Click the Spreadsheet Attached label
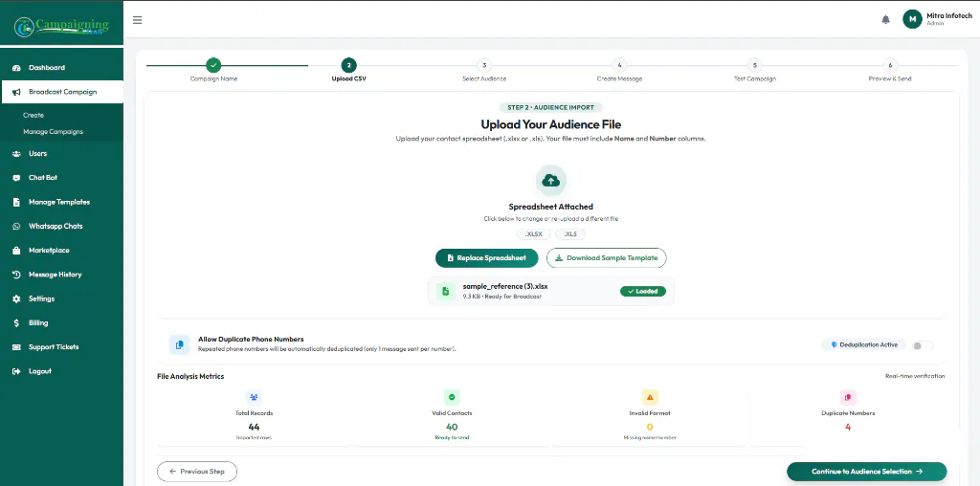 click(550, 207)
